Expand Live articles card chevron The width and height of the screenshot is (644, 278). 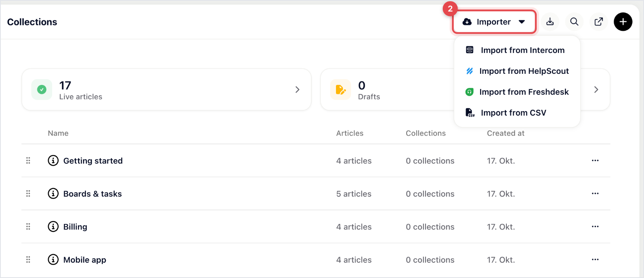298,89
